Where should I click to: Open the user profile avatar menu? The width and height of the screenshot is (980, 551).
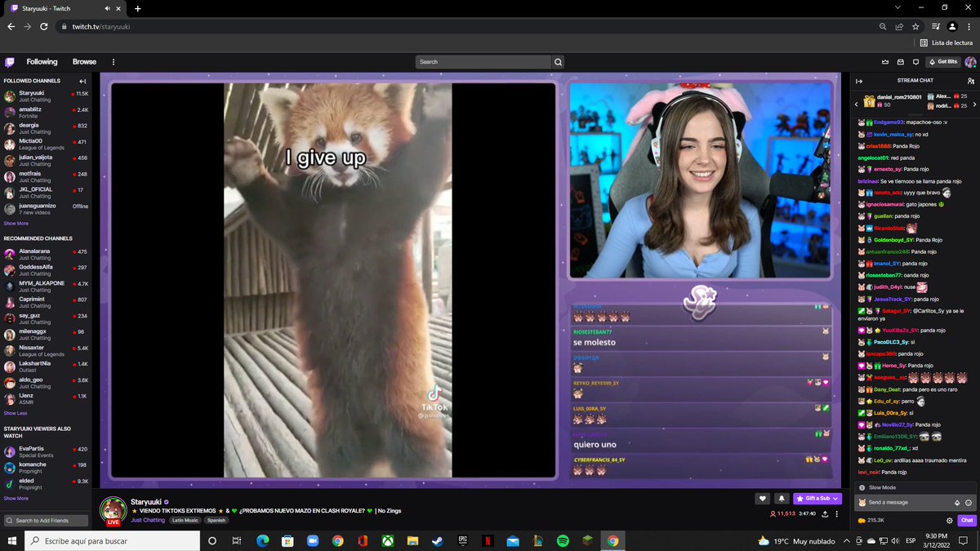point(970,62)
